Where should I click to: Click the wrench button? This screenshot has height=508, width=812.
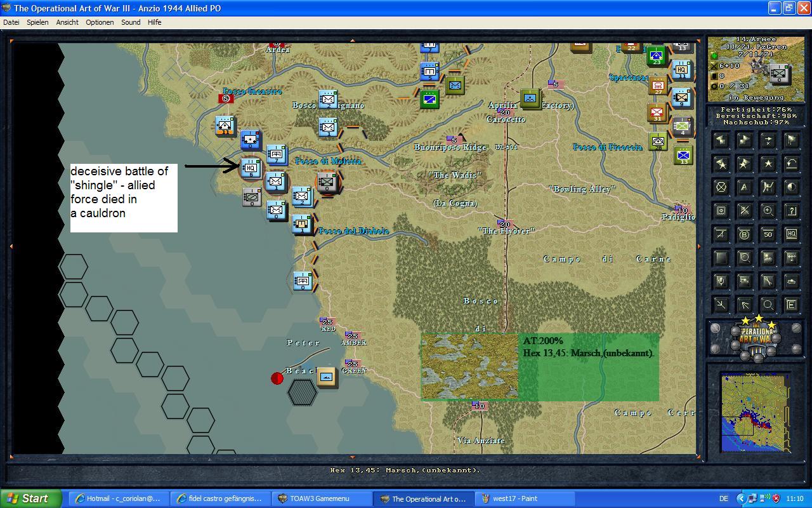768,281
